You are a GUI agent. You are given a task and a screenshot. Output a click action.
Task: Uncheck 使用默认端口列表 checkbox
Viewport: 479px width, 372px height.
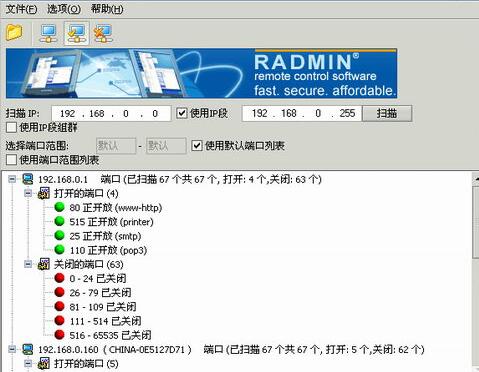tap(197, 146)
